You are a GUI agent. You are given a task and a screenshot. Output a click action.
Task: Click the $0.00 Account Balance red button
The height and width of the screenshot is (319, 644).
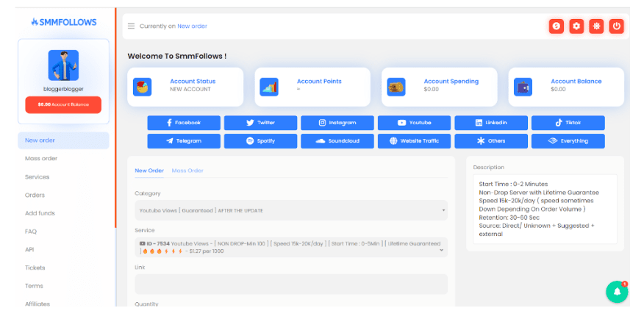(x=63, y=104)
